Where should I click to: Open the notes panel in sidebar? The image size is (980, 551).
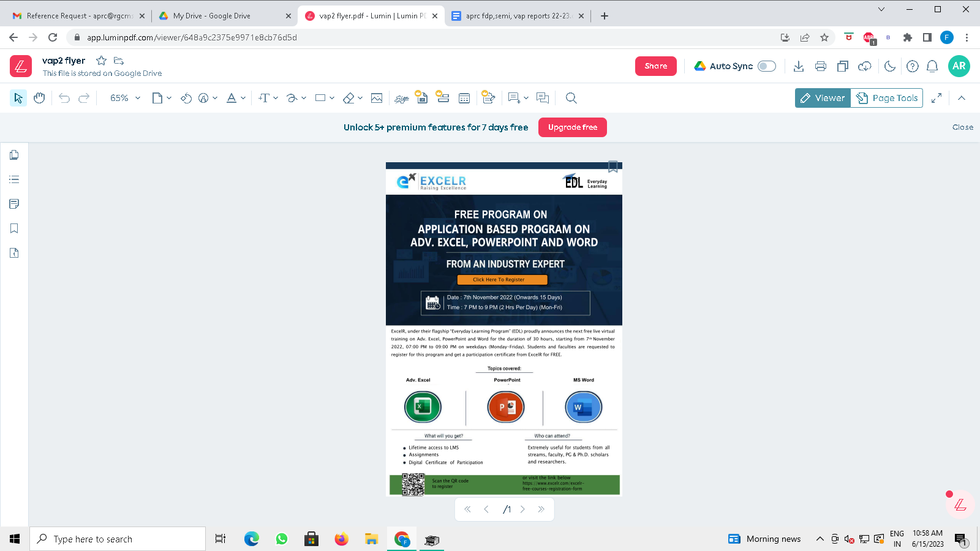(14, 204)
